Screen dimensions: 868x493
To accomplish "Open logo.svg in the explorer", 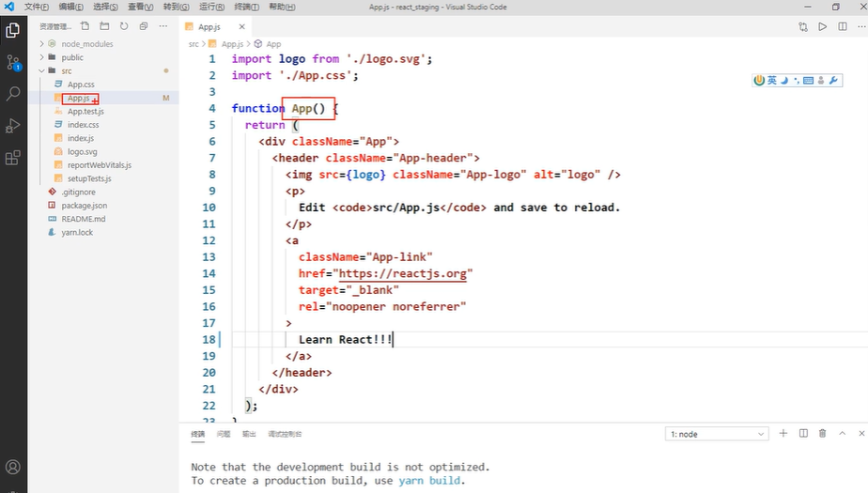I will 82,151.
